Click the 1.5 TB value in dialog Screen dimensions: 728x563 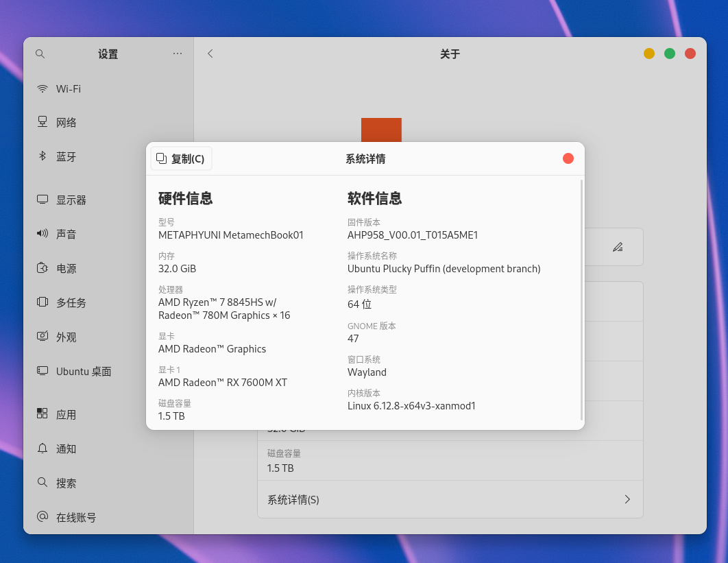tap(171, 416)
